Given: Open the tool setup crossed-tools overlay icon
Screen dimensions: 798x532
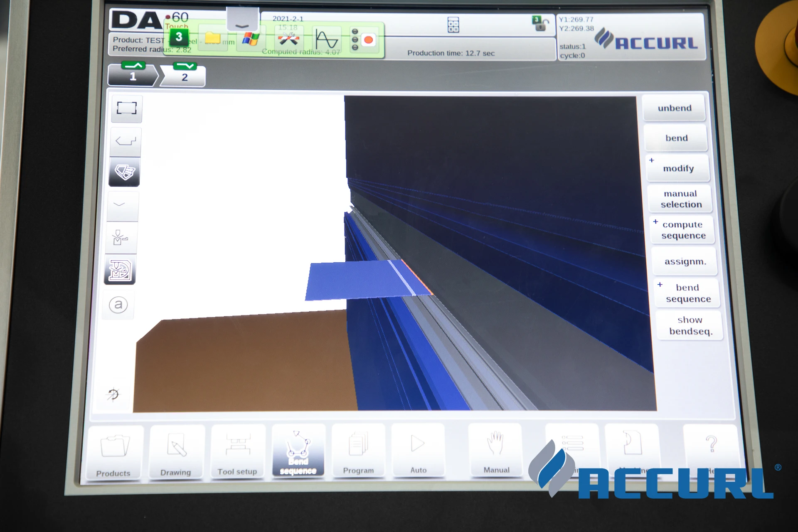Looking at the screenshot, I should click(x=288, y=40).
